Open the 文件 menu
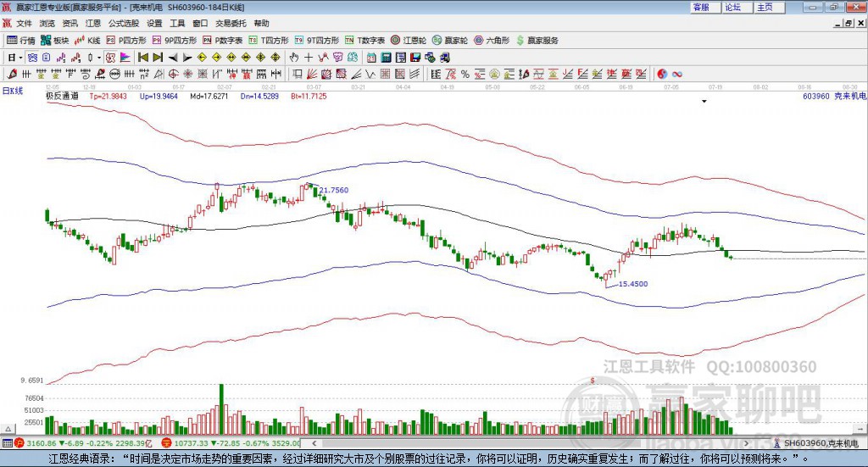The image size is (868, 467). tap(24, 23)
